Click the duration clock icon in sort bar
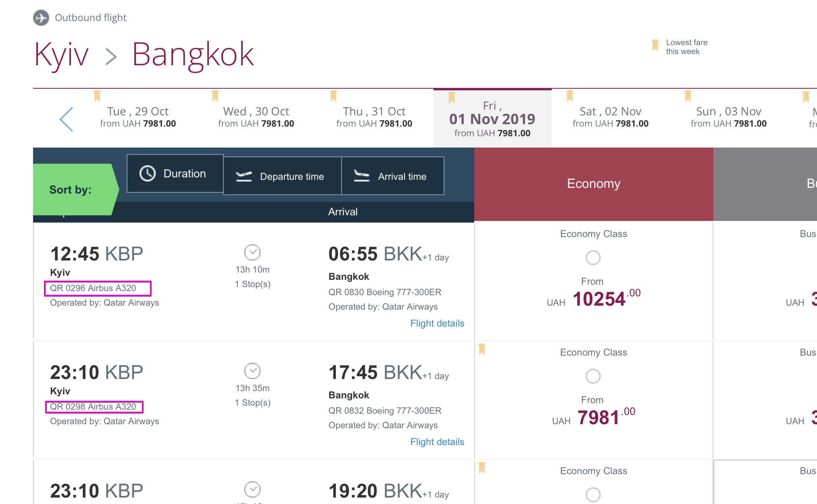The width and height of the screenshot is (817, 504). (x=148, y=174)
